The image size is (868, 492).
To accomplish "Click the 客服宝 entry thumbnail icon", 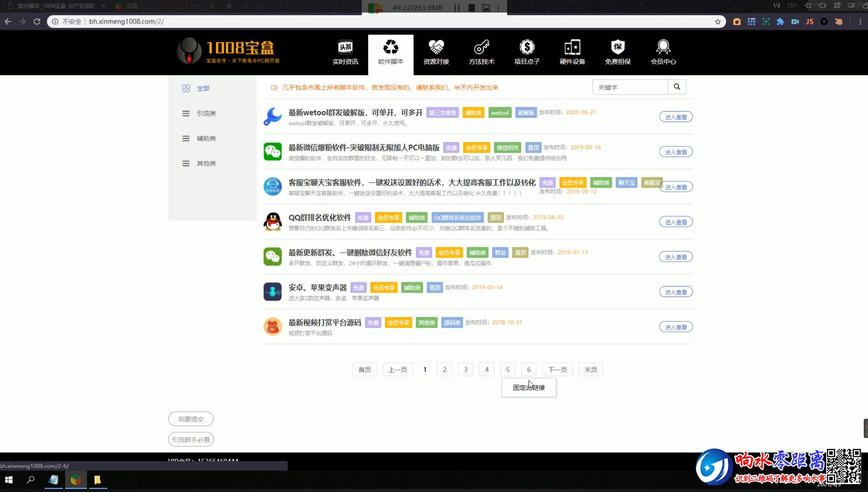I will 272,186.
